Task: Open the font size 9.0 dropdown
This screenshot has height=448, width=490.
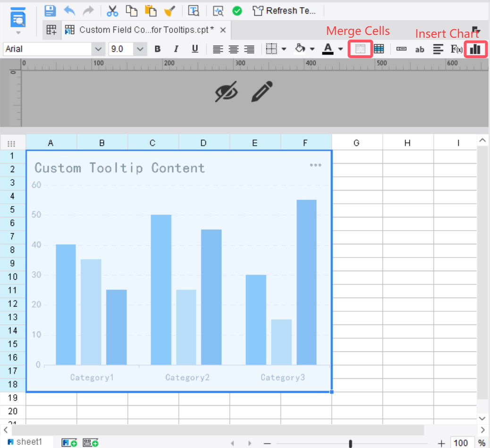Action: 140,49
